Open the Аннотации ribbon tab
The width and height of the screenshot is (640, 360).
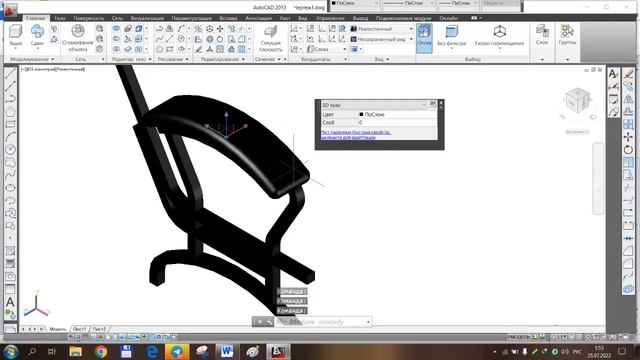258,18
